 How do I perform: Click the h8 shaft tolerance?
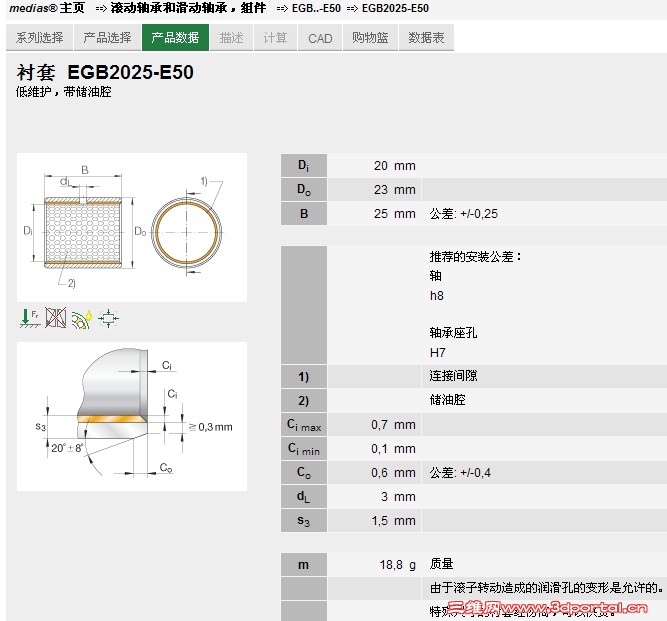[x=437, y=296]
